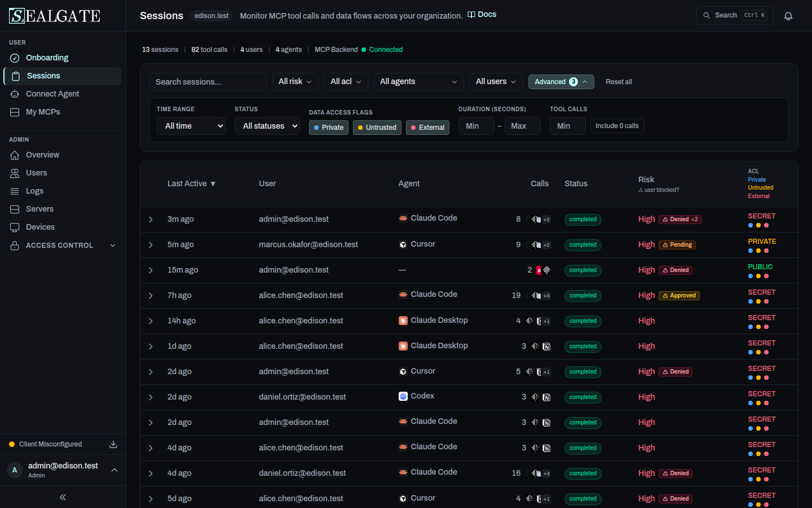This screenshot has width=812, height=508.
Task: Click the Reset all link
Action: (x=619, y=82)
